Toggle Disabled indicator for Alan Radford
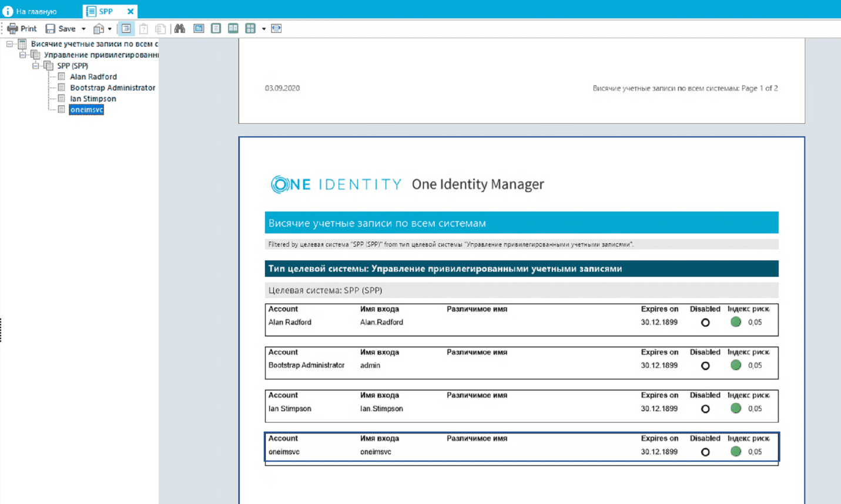This screenshot has width=841, height=504. pos(705,322)
